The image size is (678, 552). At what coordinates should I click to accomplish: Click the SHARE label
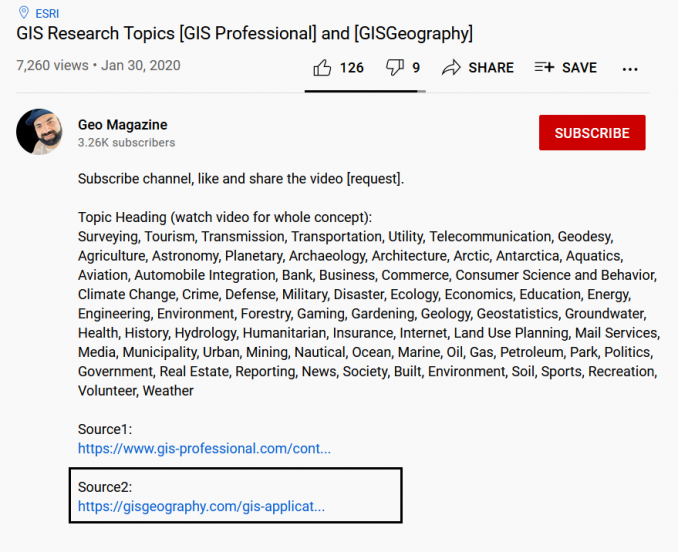coord(491,68)
